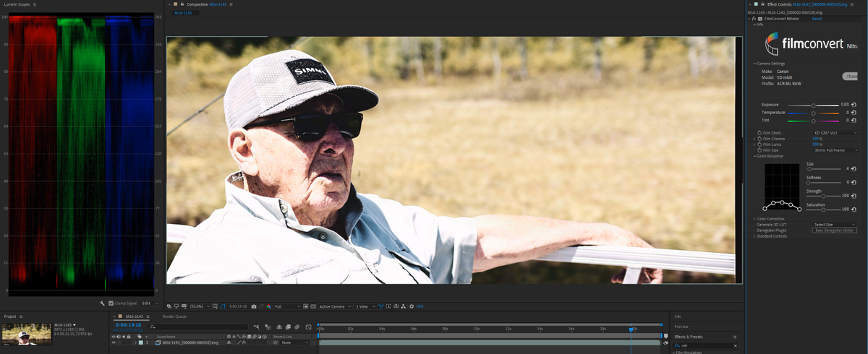Viewport: 868px width, 354px height.
Task: Toggle the Film Chroma stopwatch
Action: 759,139
